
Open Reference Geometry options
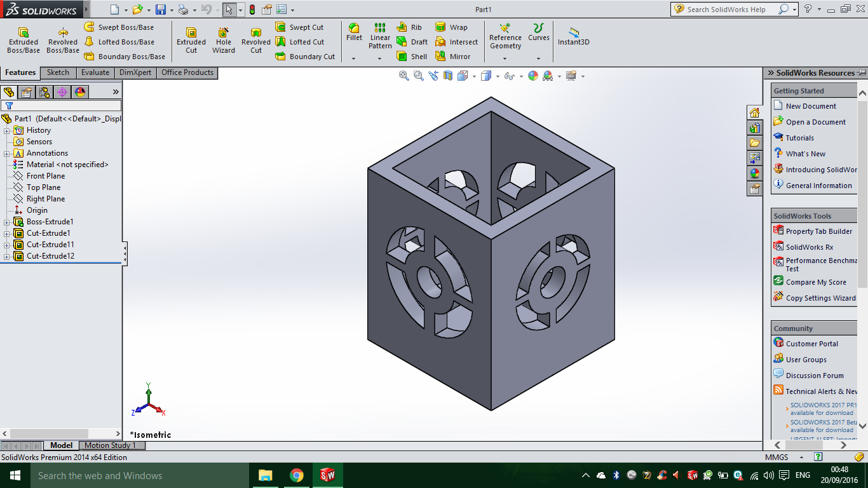505,36
